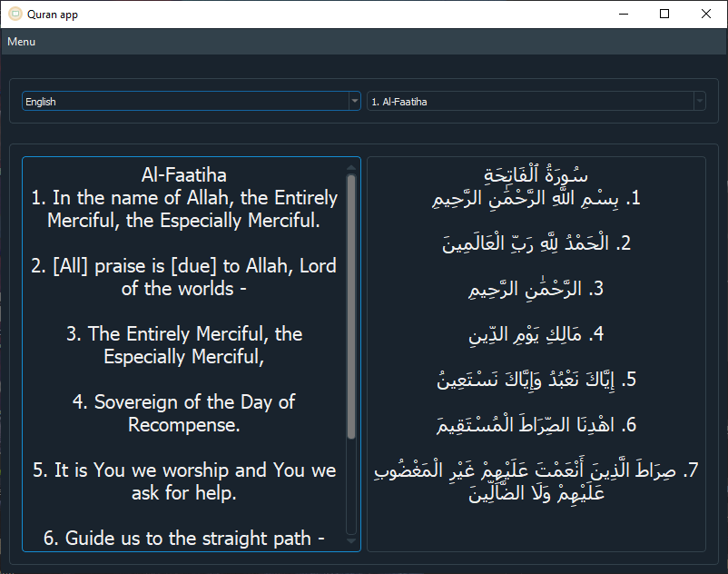Click the arrow on the language combo box

coord(355,101)
